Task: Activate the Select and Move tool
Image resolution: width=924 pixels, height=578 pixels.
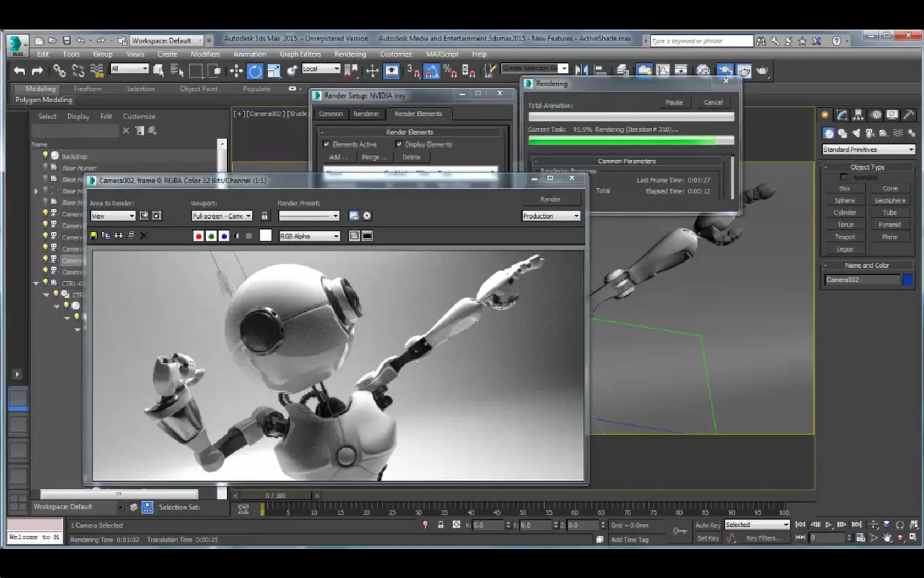Action: 236,70
